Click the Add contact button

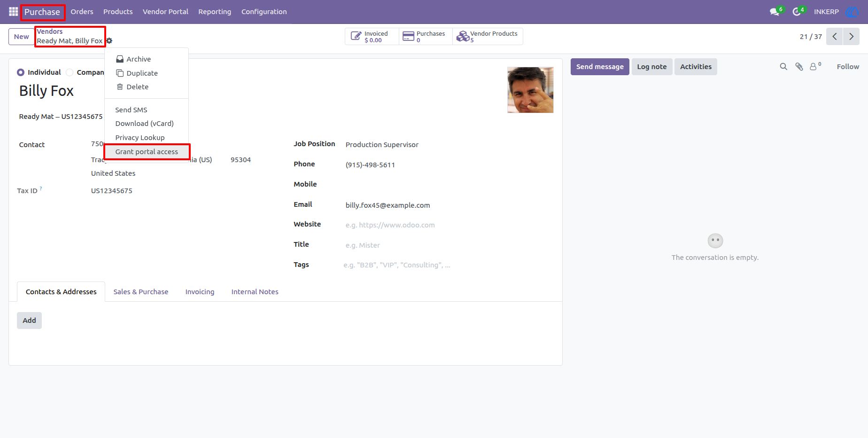(29, 321)
